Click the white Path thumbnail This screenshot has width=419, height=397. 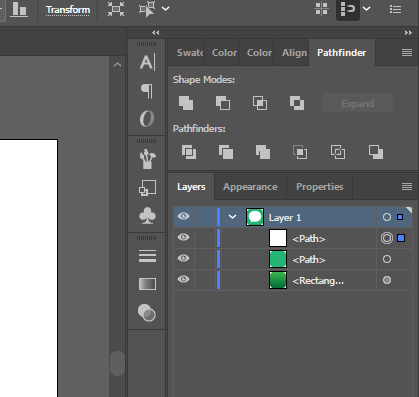click(x=278, y=238)
